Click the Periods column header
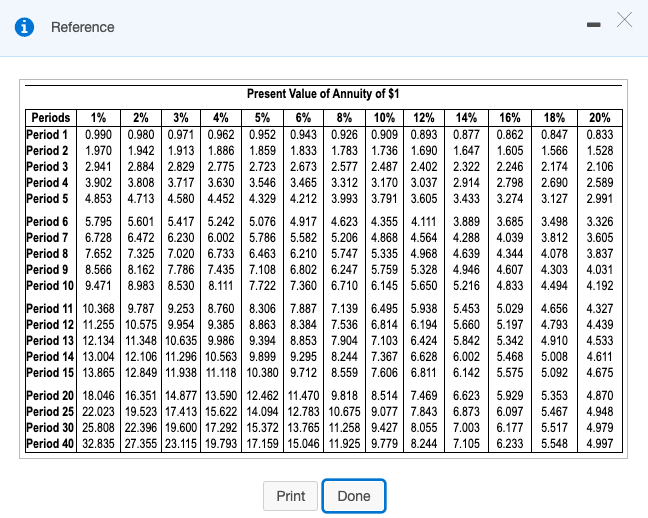 pyautogui.click(x=51, y=118)
